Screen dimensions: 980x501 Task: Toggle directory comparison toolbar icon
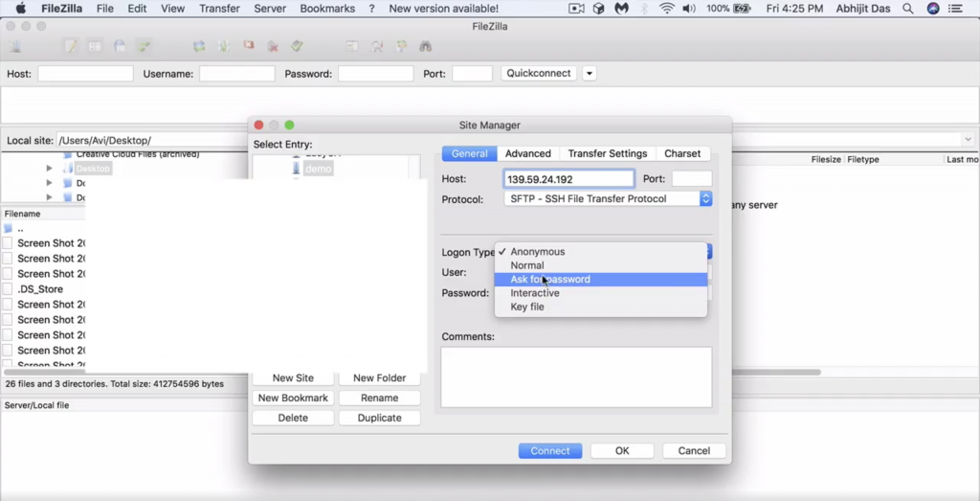coord(377,46)
